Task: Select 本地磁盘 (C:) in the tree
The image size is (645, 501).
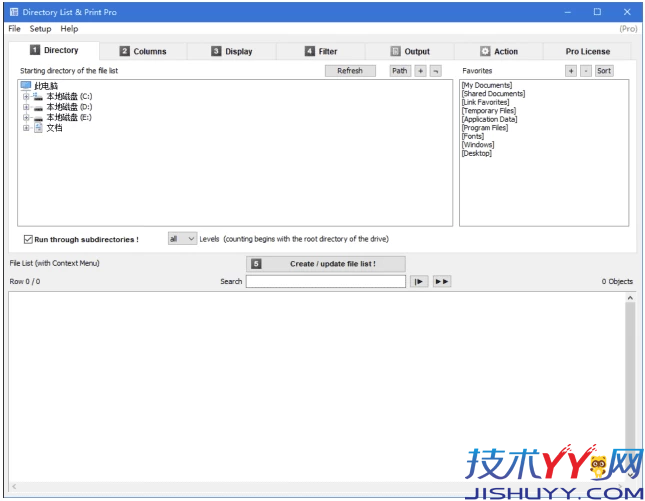Action: (x=69, y=96)
